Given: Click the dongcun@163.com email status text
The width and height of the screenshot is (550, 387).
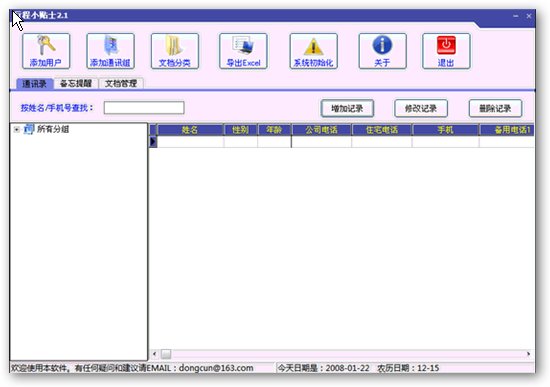Looking at the screenshot, I should pyautogui.click(x=216, y=368).
